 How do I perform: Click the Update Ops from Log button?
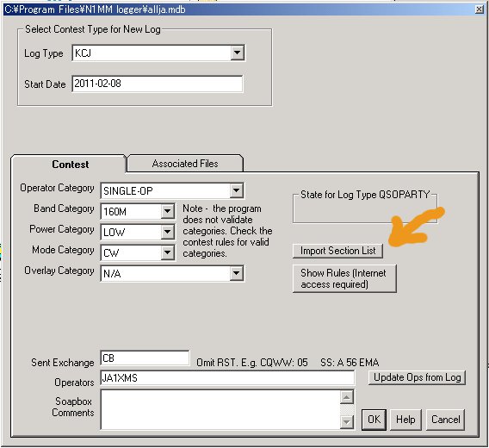point(417,377)
